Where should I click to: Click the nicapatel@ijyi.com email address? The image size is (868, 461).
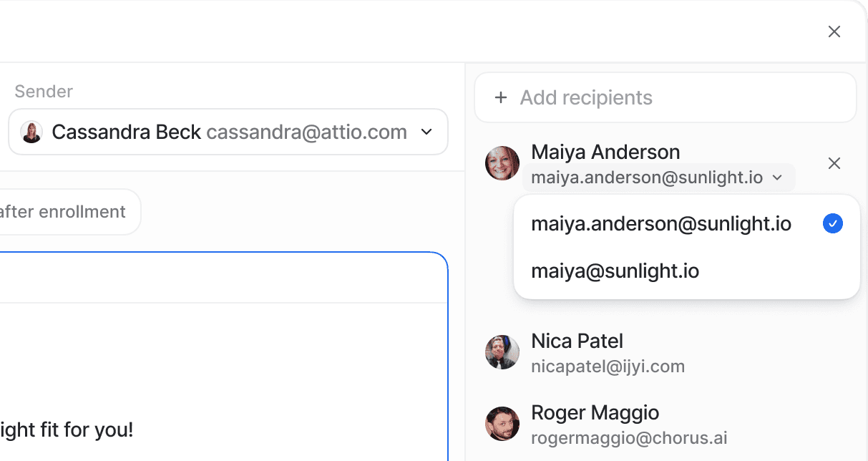click(x=608, y=367)
